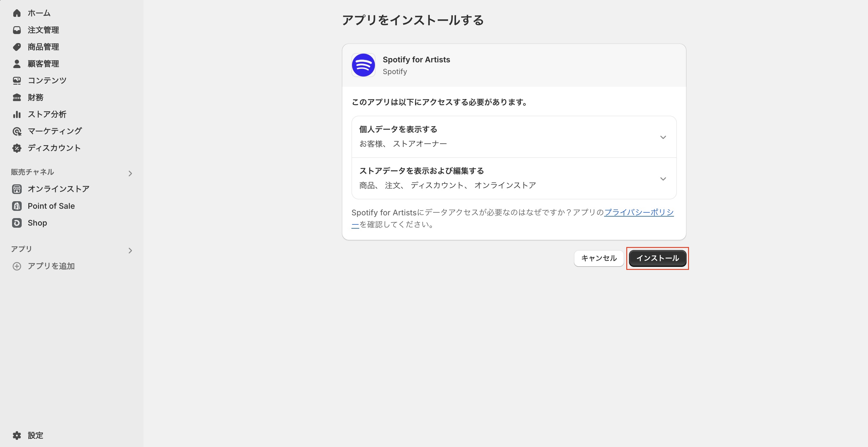Go to the Shop channel

tap(37, 223)
